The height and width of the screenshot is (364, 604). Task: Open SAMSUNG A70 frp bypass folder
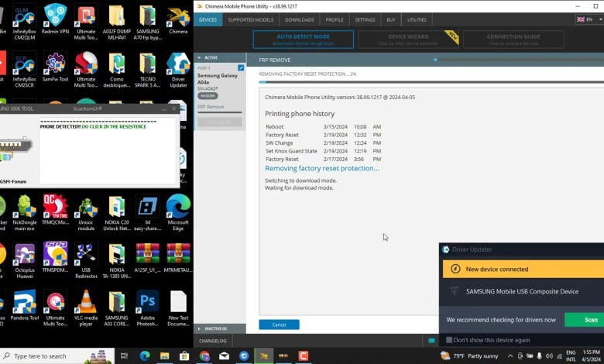[x=148, y=22]
